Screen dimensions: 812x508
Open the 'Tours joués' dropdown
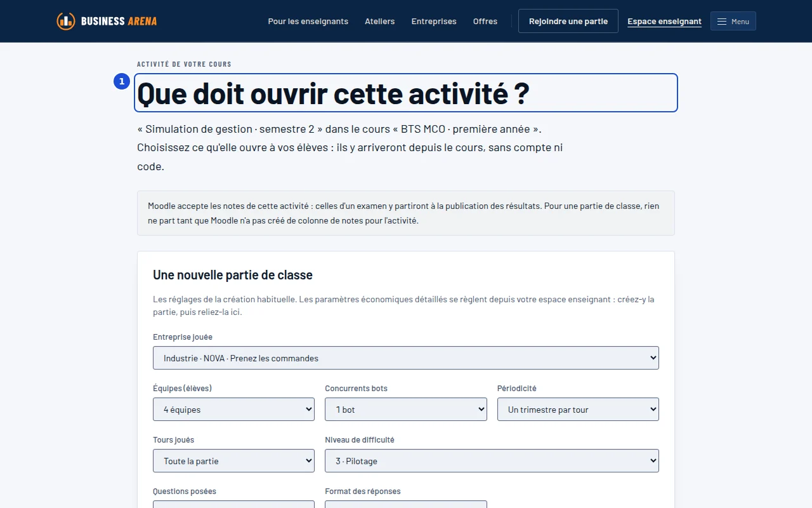233,460
